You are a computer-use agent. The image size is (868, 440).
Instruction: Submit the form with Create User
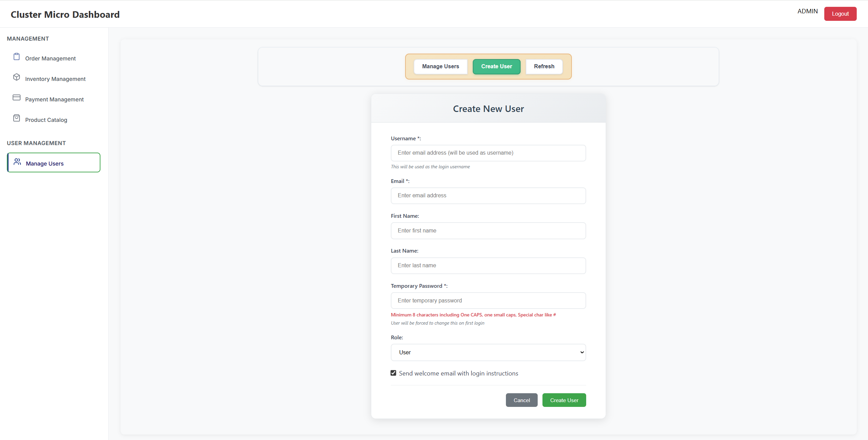point(564,400)
